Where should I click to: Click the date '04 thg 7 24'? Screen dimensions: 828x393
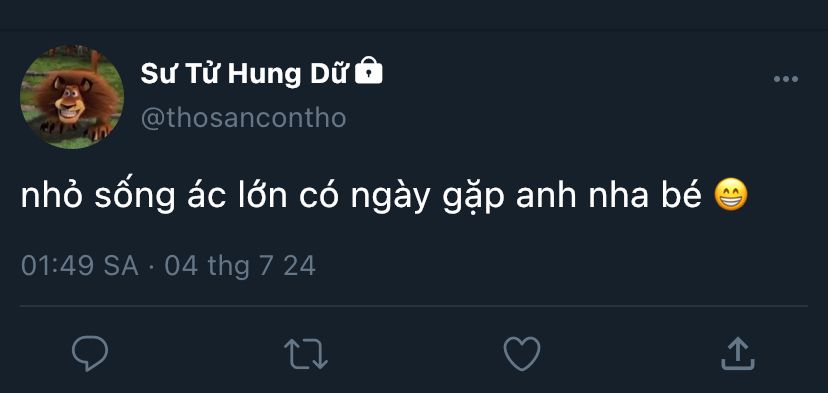240,266
